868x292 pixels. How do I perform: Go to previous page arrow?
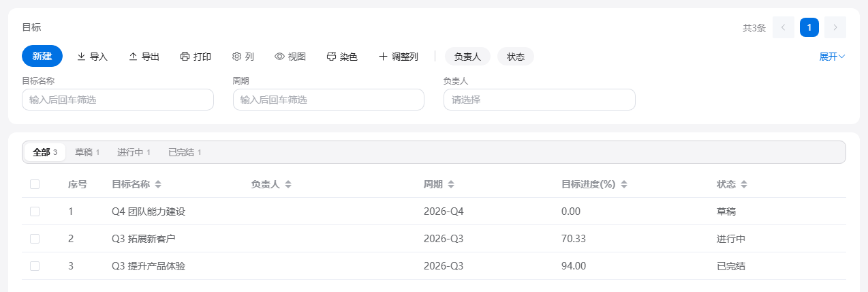pos(784,27)
